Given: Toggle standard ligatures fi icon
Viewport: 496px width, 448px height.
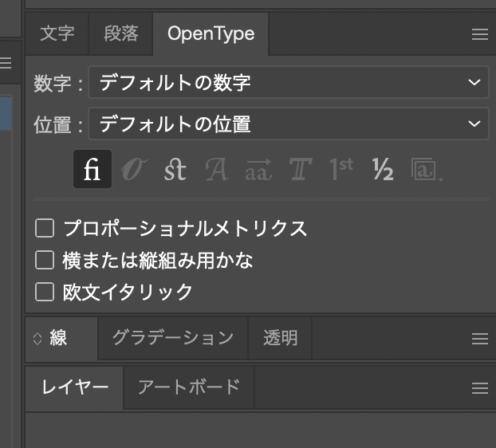Looking at the screenshot, I should (92, 169).
